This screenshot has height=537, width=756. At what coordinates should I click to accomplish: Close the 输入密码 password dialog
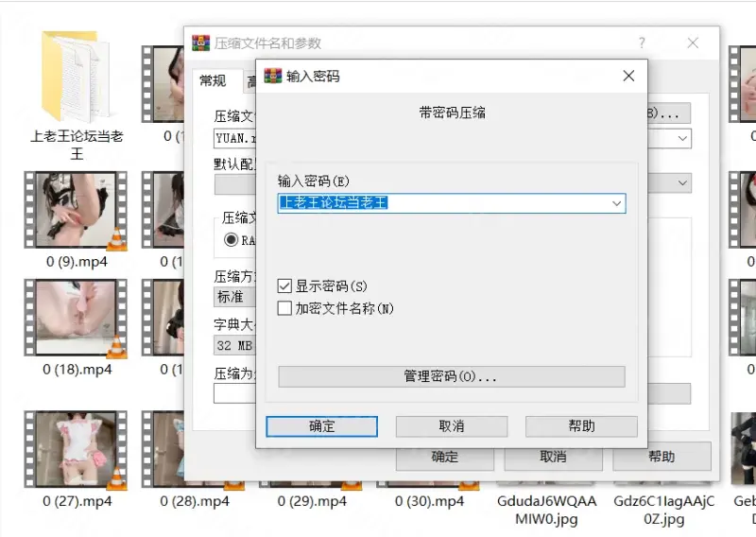coord(628,76)
